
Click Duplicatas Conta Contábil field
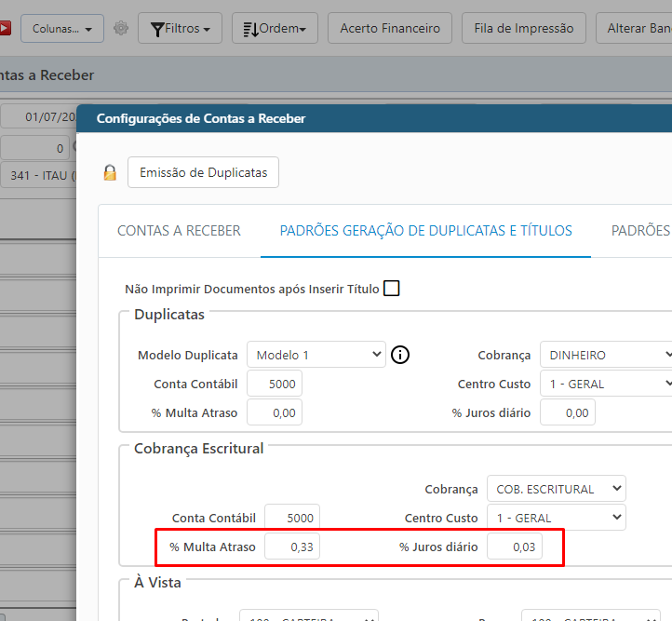coord(275,384)
